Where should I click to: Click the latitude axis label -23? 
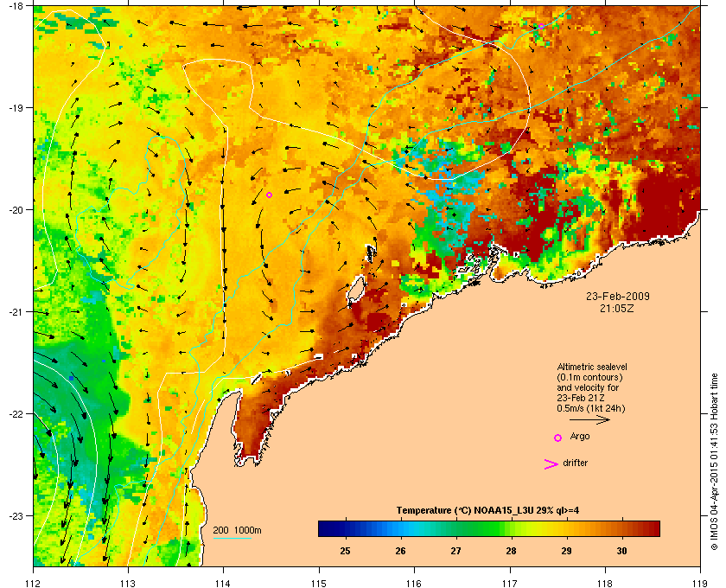[16, 515]
